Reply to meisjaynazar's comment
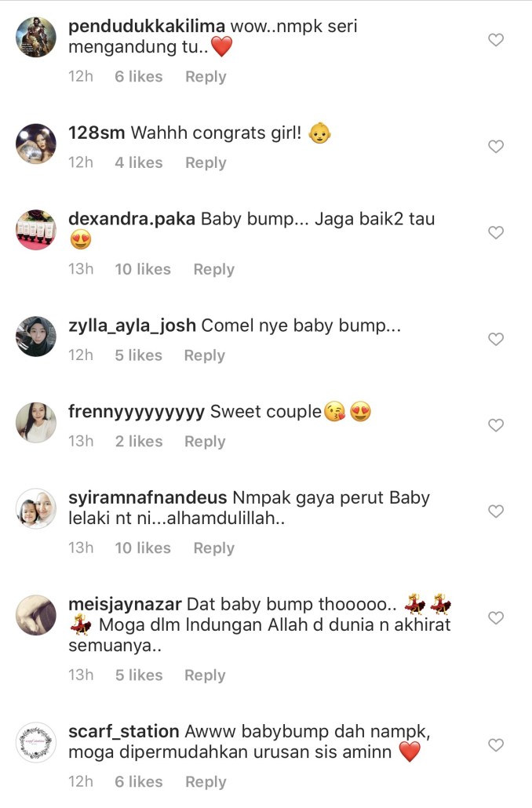 pos(205,675)
